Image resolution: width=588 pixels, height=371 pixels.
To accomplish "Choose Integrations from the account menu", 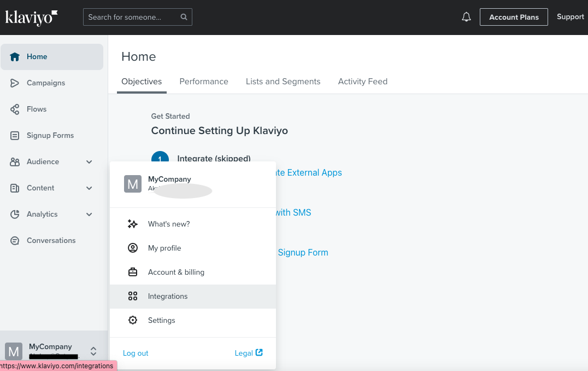I will click(193, 296).
